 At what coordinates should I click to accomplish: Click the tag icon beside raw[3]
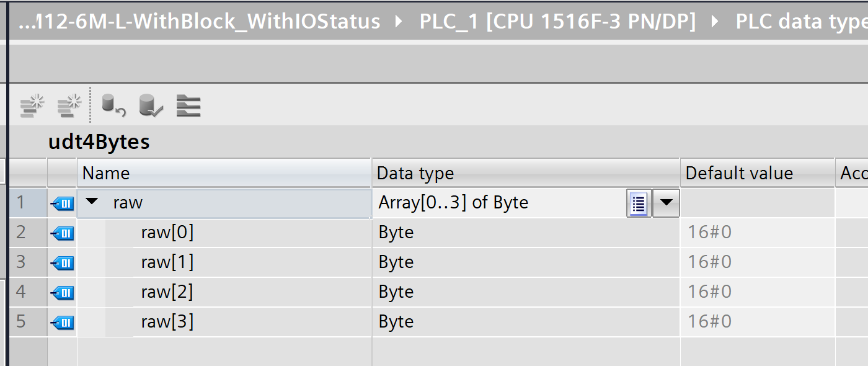62,322
